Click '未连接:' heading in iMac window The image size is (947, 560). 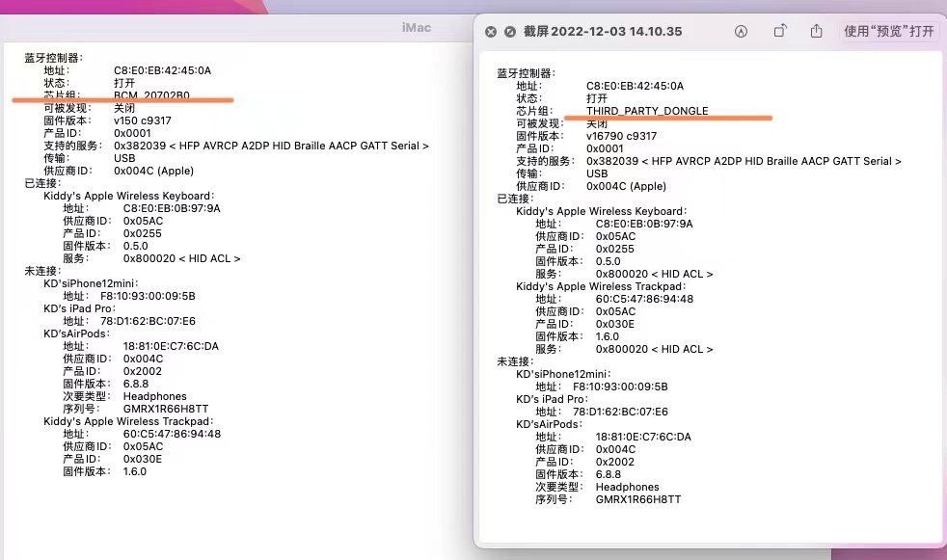point(42,272)
